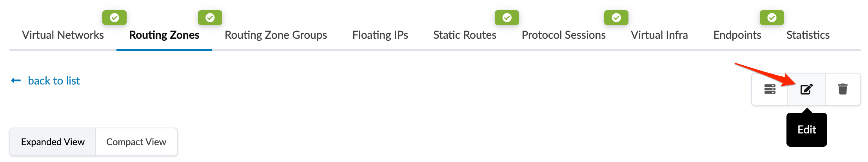Click the left arrow back icon
Image resolution: width=868 pixels, height=162 pixels.
pyautogui.click(x=16, y=81)
